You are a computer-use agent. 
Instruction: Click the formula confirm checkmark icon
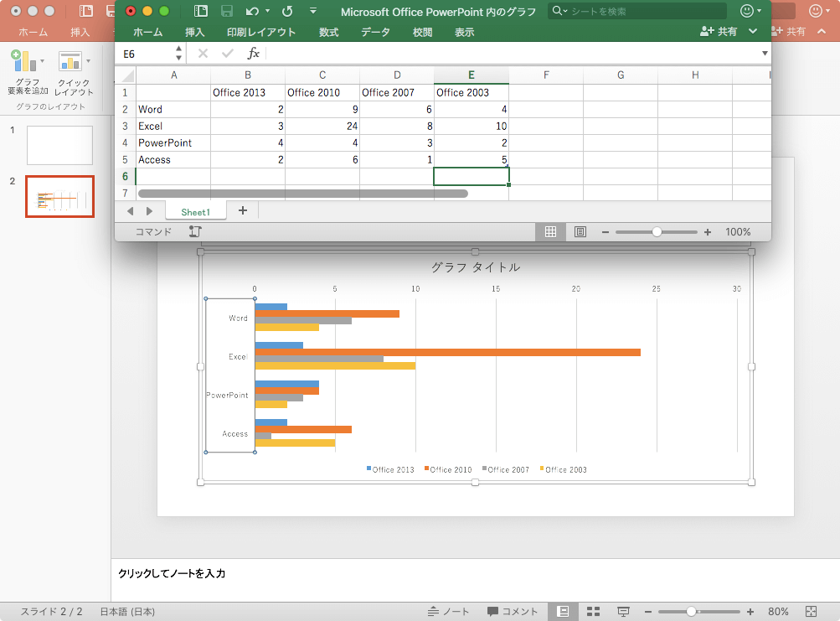pyautogui.click(x=227, y=53)
